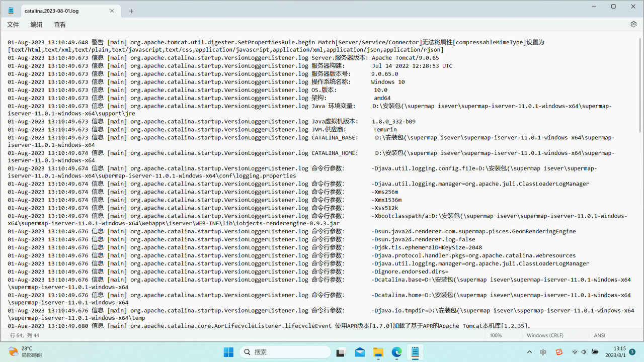Click ANSI encoding in status bar

click(600, 335)
